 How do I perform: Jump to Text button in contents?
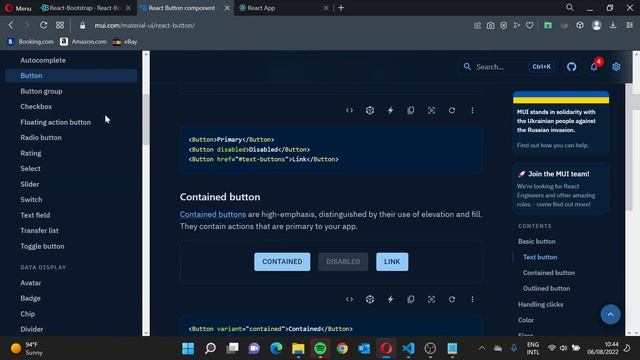click(x=540, y=257)
